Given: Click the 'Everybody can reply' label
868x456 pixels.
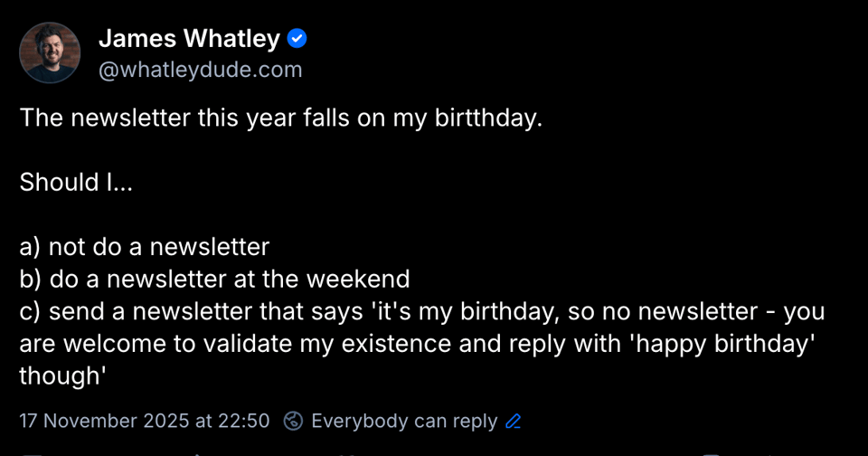Looking at the screenshot, I should tap(404, 421).
